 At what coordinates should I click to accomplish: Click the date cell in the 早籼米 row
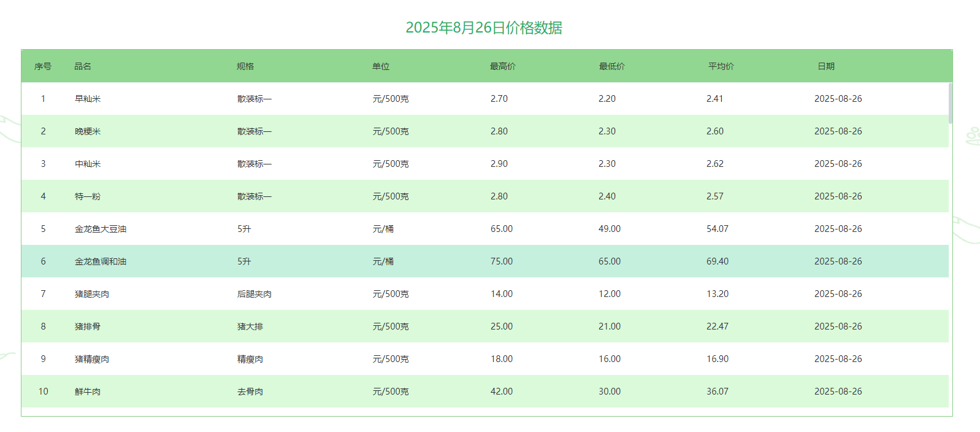tap(838, 99)
